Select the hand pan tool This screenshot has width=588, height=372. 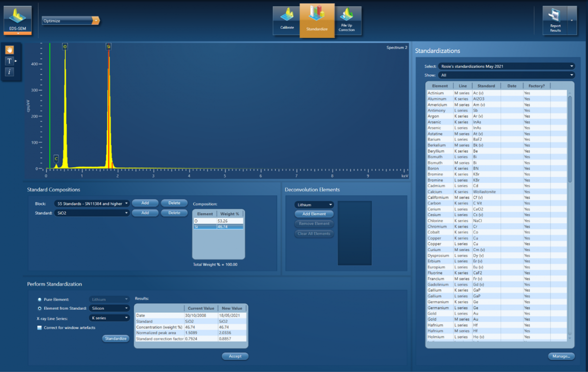(x=9, y=50)
